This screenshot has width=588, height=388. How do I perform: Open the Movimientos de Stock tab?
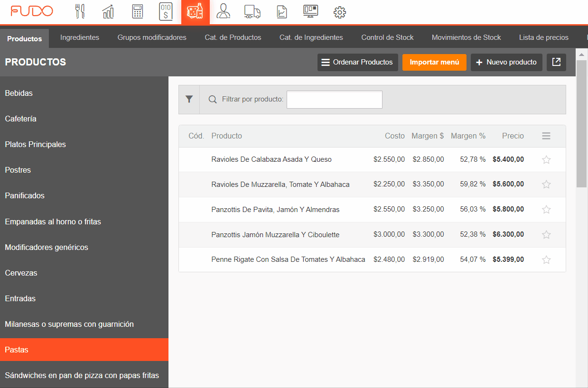[x=467, y=37]
